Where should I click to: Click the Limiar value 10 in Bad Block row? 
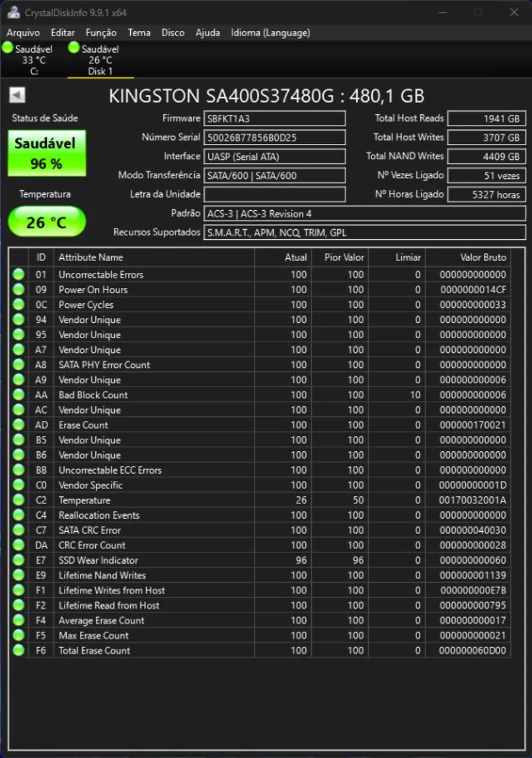[415, 395]
